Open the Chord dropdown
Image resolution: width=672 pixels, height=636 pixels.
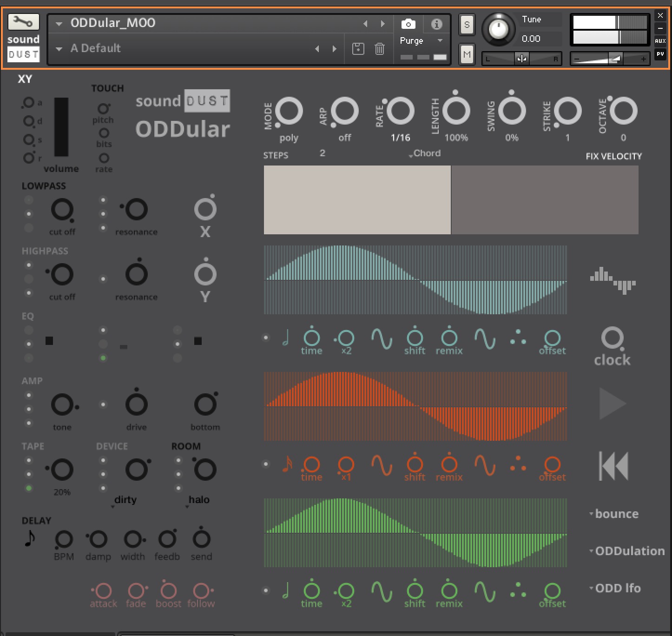tap(424, 153)
